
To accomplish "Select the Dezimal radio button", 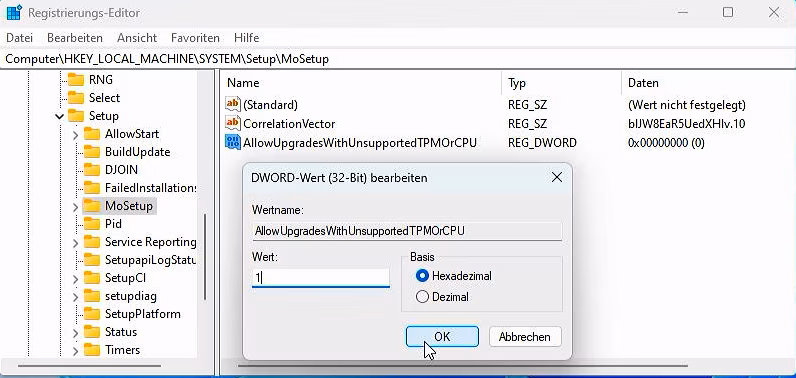I will tap(422, 297).
